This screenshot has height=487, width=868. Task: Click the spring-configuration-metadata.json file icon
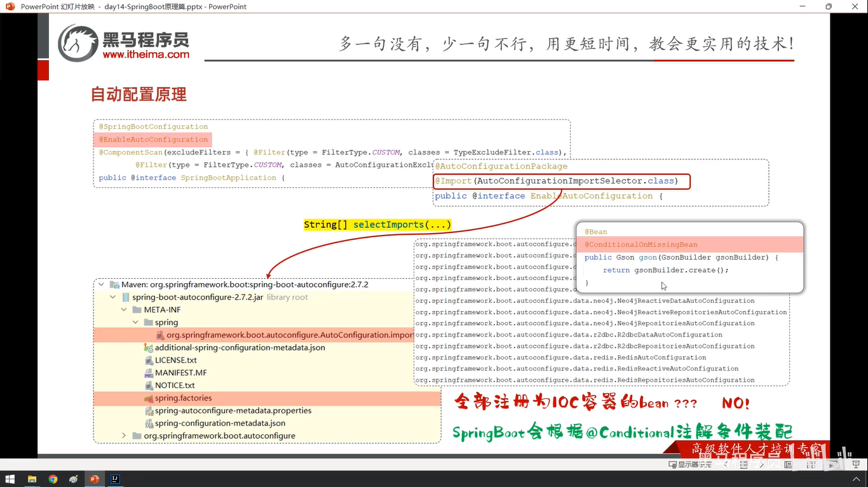(149, 424)
